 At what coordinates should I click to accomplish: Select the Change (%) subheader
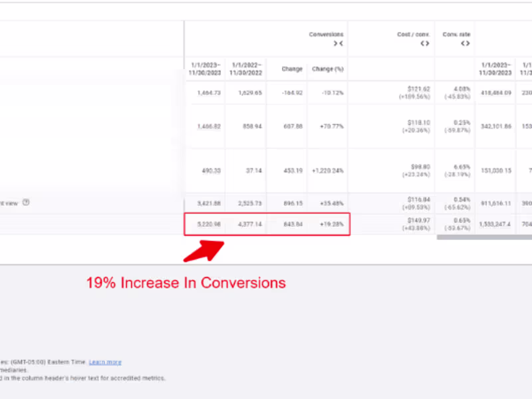click(327, 69)
